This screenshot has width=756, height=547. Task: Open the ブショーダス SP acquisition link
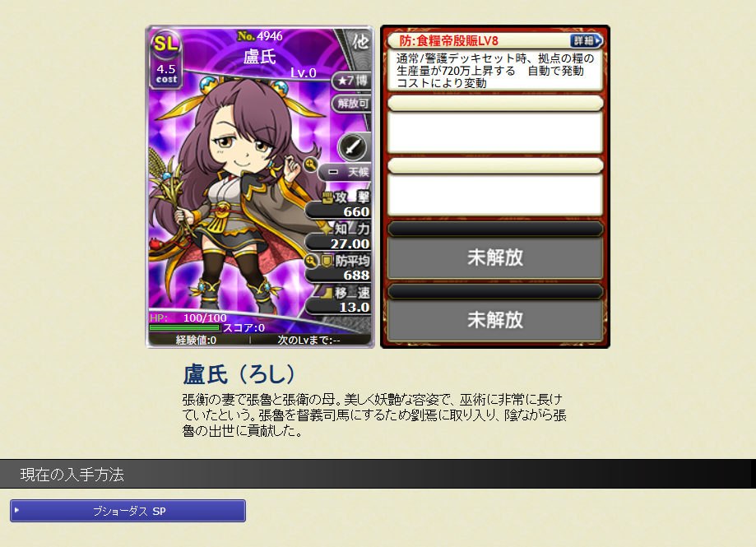pyautogui.click(x=128, y=511)
